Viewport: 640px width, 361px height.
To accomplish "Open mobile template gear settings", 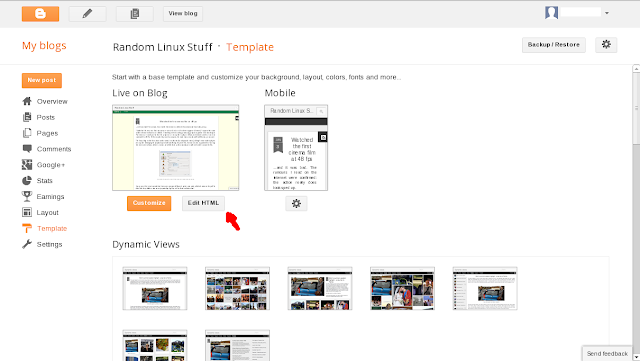I will pyautogui.click(x=296, y=203).
